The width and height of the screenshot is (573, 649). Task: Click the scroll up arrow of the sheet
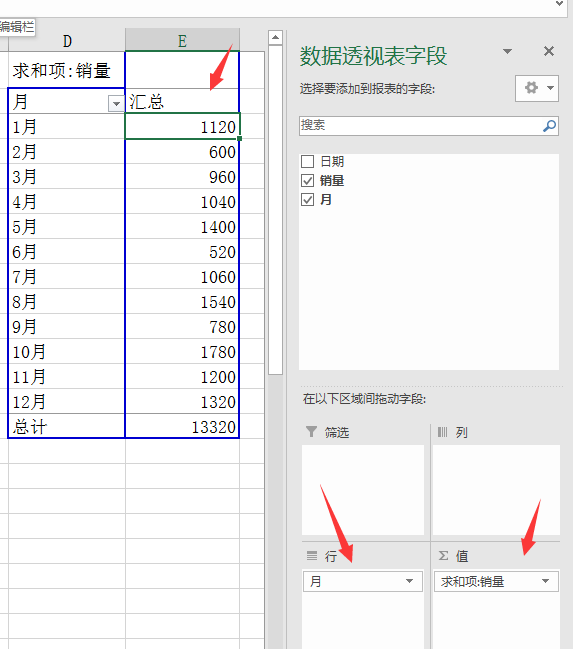pyautogui.click(x=275, y=38)
